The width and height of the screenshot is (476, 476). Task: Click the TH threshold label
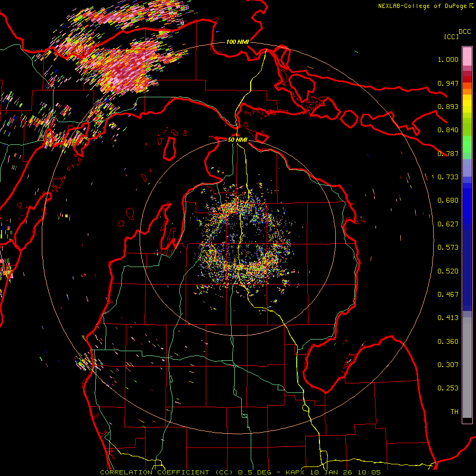tap(454, 412)
